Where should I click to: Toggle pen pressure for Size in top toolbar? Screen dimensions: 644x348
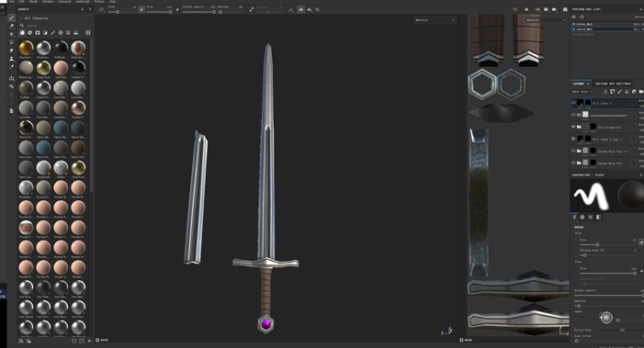(x=141, y=9)
